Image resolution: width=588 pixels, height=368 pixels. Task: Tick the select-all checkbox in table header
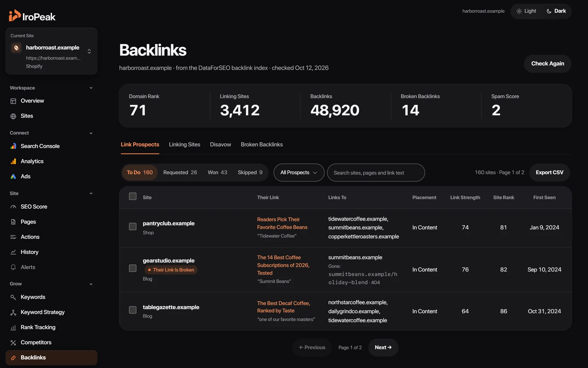click(x=133, y=196)
